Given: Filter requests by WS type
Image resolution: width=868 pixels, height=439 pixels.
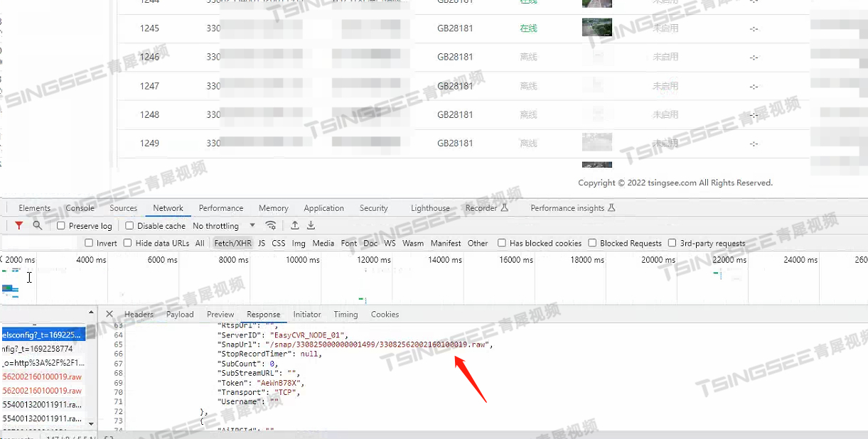Looking at the screenshot, I should tap(390, 243).
